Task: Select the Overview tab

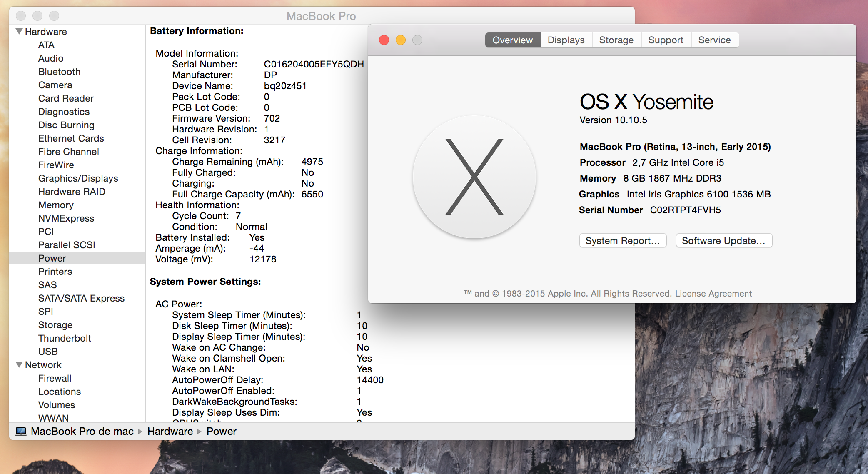Action: point(513,40)
